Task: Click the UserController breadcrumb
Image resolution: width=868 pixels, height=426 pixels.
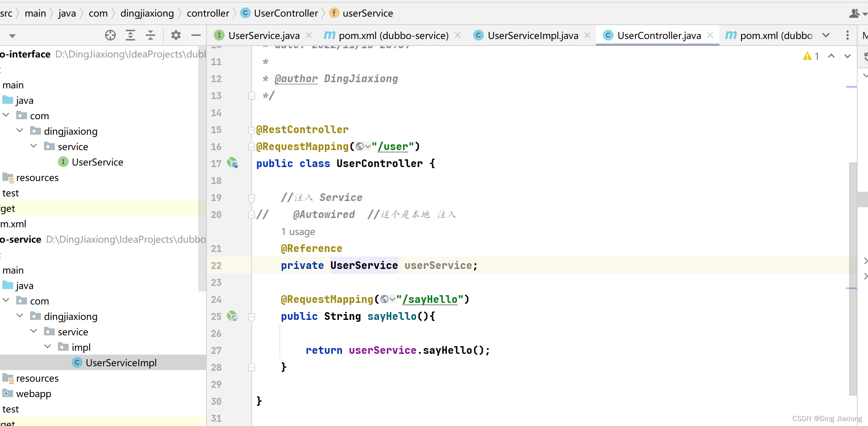Action: (279, 14)
